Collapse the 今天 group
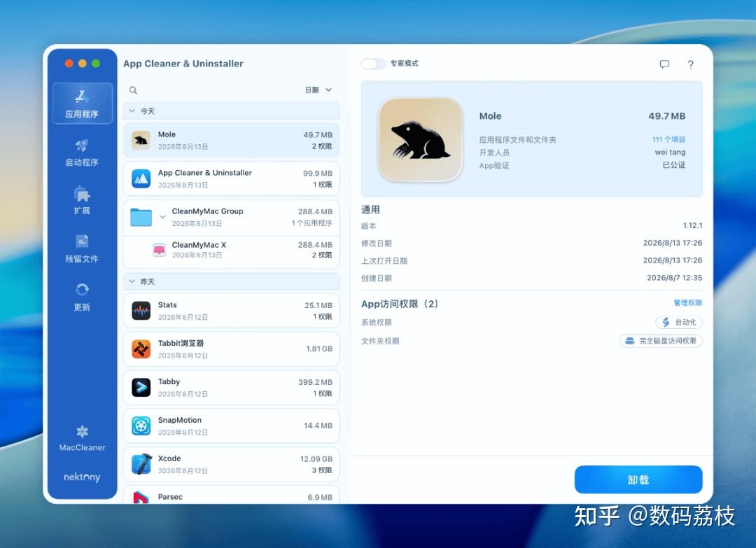Screen dimensions: 756x548 point(132,111)
